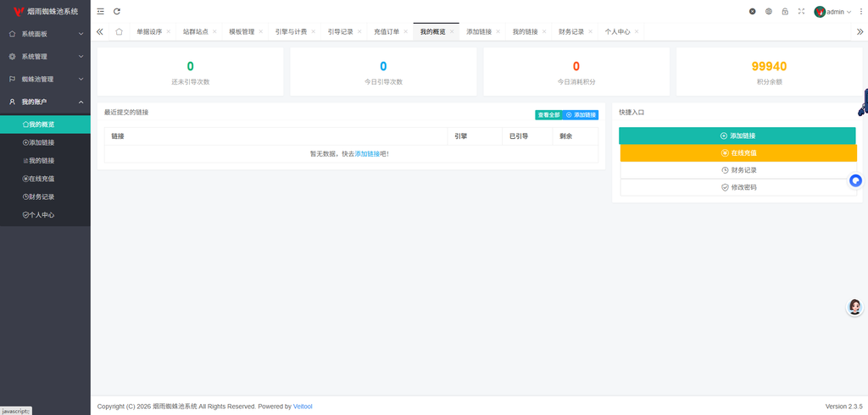Select 个人中心 in the sidebar
868x415 pixels.
[46, 214]
